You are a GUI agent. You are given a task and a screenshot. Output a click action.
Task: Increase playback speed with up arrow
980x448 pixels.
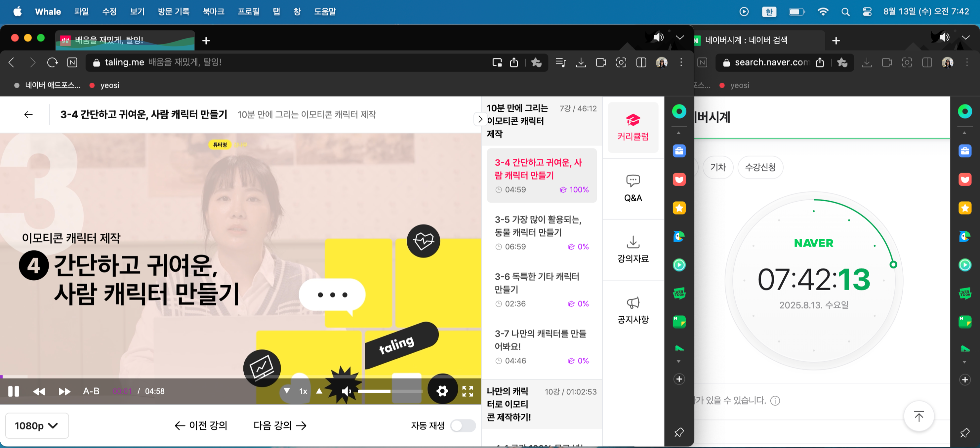point(319,391)
